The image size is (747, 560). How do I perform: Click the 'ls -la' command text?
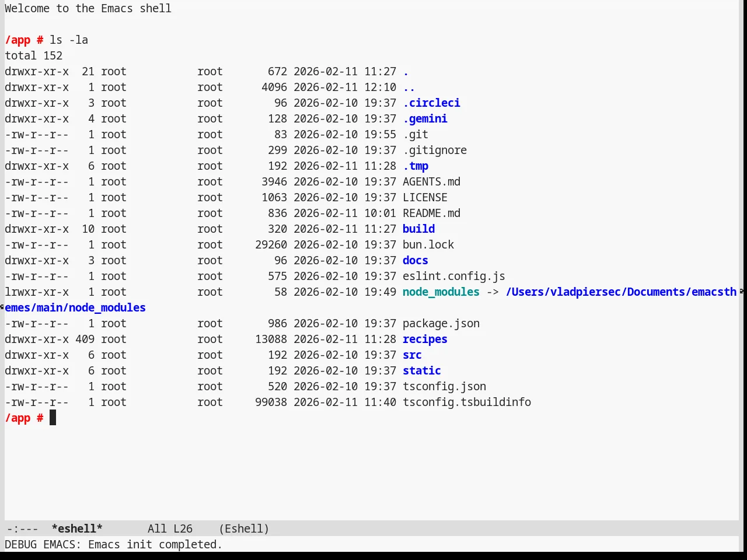(x=69, y=40)
